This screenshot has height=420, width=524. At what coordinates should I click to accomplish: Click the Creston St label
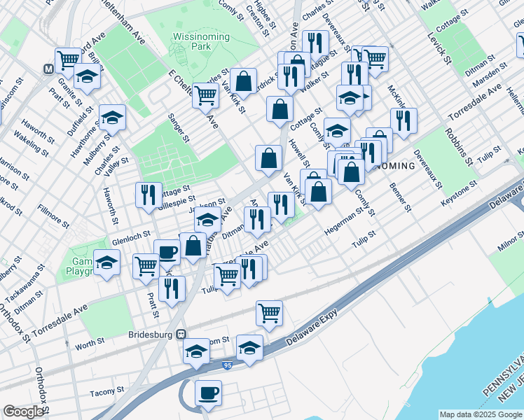(x=257, y=21)
